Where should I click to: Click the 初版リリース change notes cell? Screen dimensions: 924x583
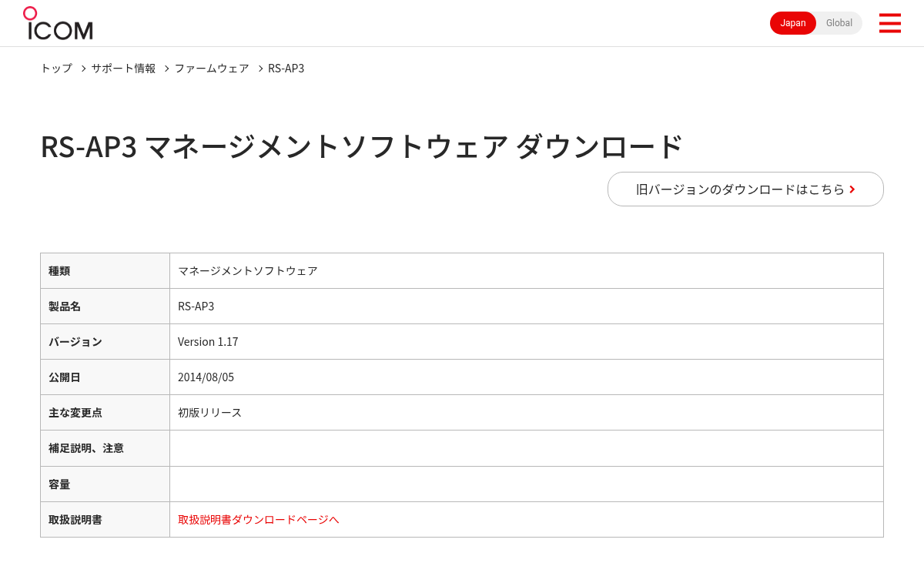pos(527,412)
